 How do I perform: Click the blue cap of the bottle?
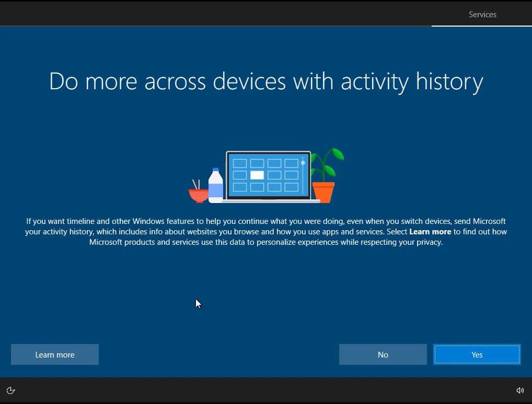[x=215, y=171]
